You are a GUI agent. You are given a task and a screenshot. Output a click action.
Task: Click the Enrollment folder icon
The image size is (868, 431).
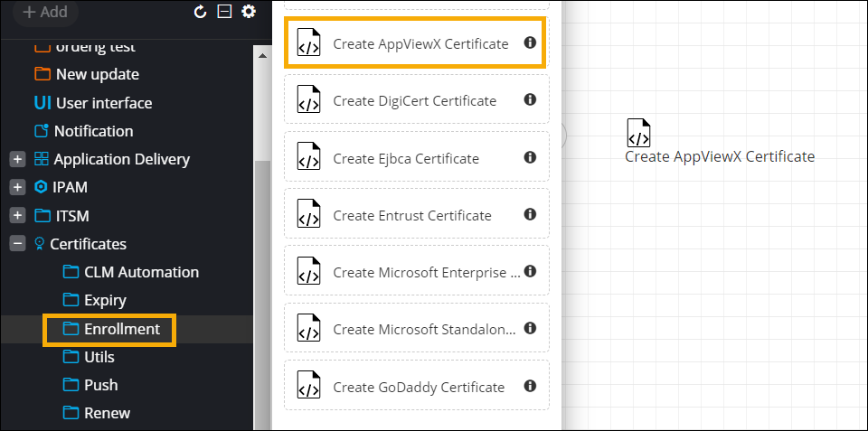[x=71, y=329]
